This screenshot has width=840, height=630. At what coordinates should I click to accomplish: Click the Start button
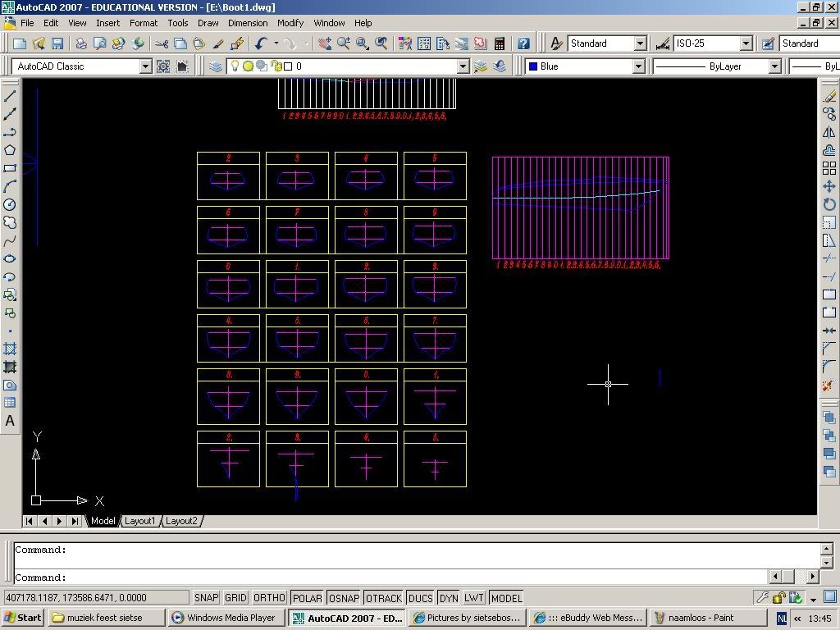pos(23,618)
